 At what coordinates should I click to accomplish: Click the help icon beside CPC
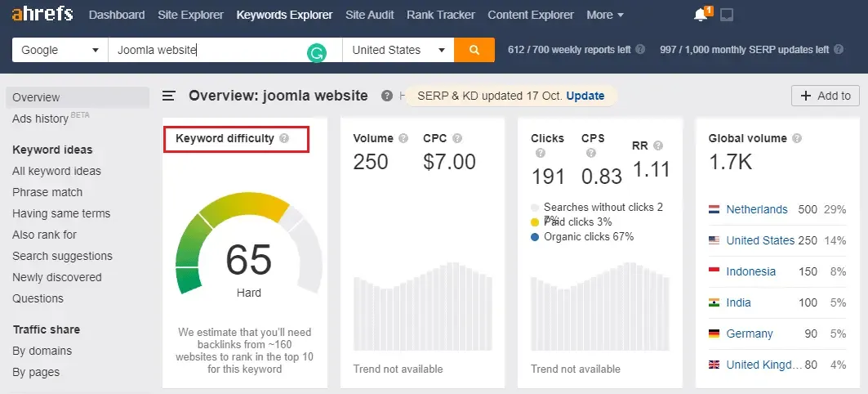456,138
